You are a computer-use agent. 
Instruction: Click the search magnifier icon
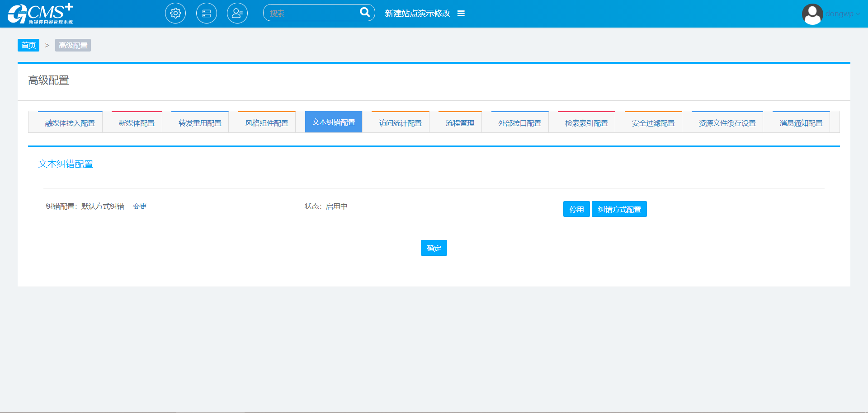click(x=364, y=13)
